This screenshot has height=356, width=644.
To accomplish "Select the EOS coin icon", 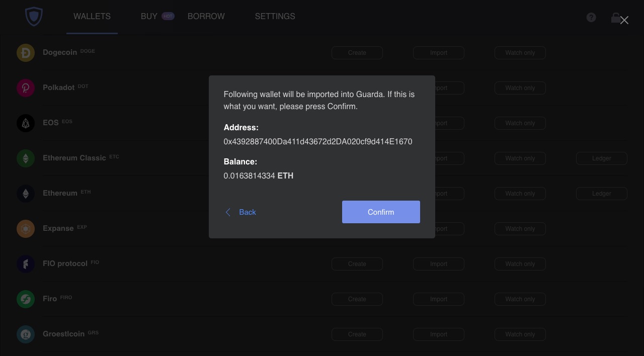I will coord(26,123).
